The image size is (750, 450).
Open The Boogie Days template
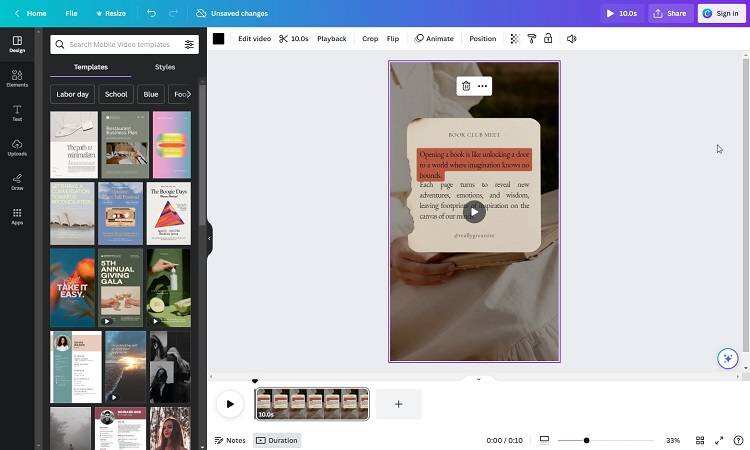click(x=169, y=213)
